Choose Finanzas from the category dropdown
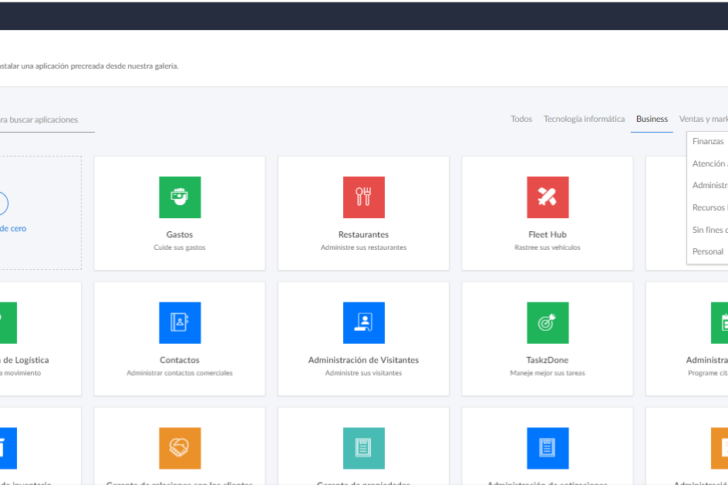728x485 pixels. 708,142
